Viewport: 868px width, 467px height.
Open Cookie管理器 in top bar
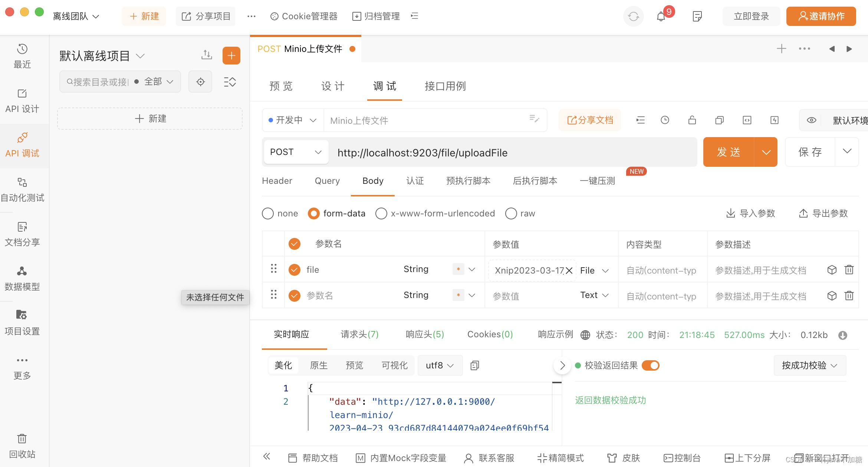[x=304, y=16]
